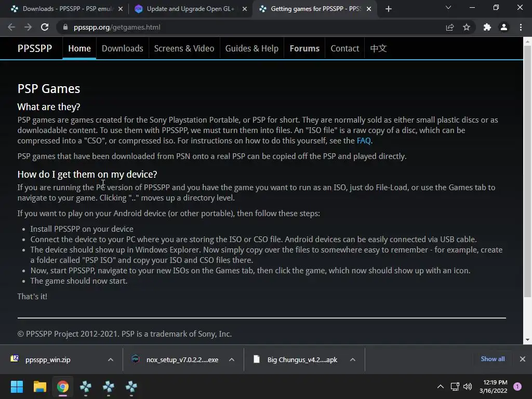Image resolution: width=532 pixels, height=399 pixels.
Task: Click 'The game should now start.' bullet
Action: coord(79,281)
